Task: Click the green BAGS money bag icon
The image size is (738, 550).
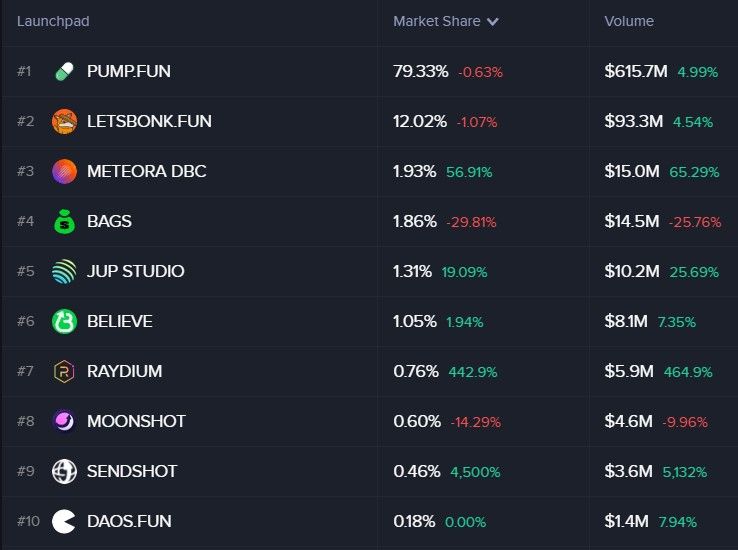Action: coord(64,221)
